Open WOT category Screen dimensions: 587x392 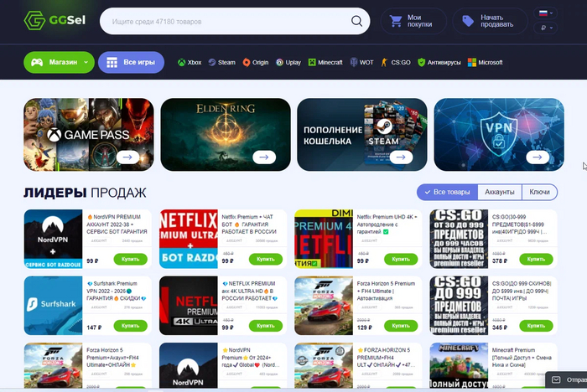tap(361, 63)
